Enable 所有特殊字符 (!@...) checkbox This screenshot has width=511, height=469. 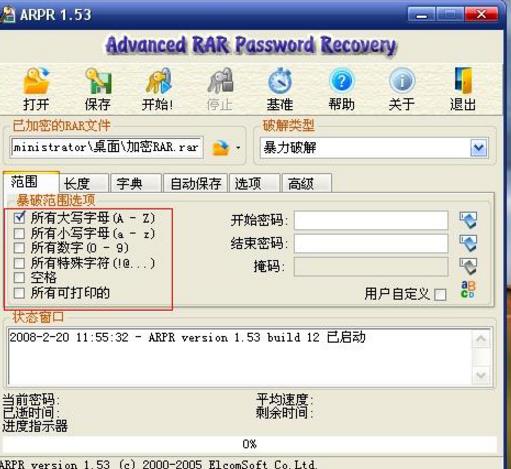19,263
